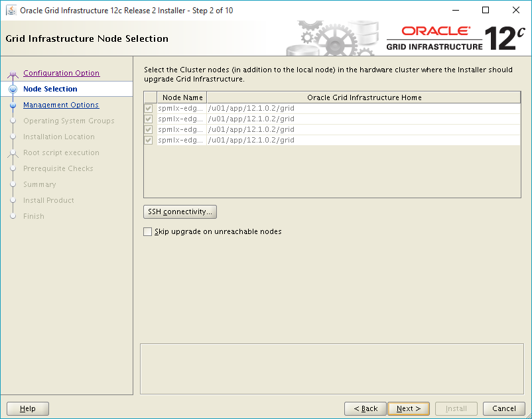This screenshot has width=532, height=419.
Task: Click the Install Product step
Action: (48, 200)
